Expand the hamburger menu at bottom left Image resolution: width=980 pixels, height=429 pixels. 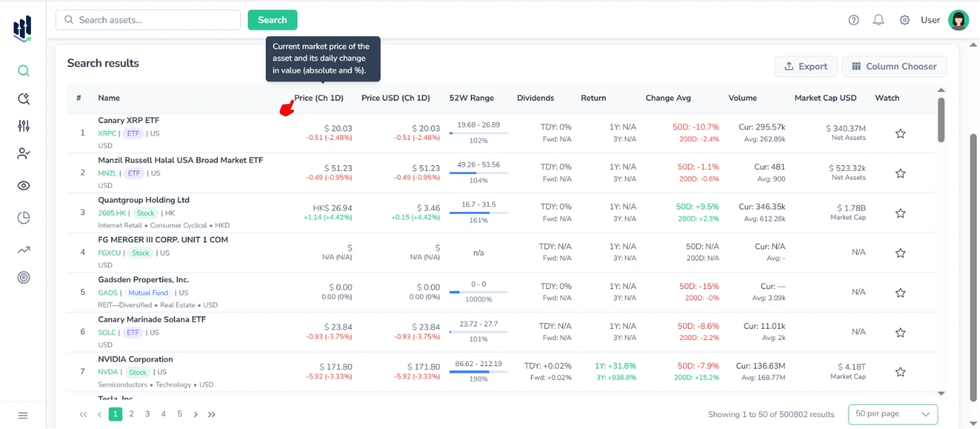pos(23,415)
